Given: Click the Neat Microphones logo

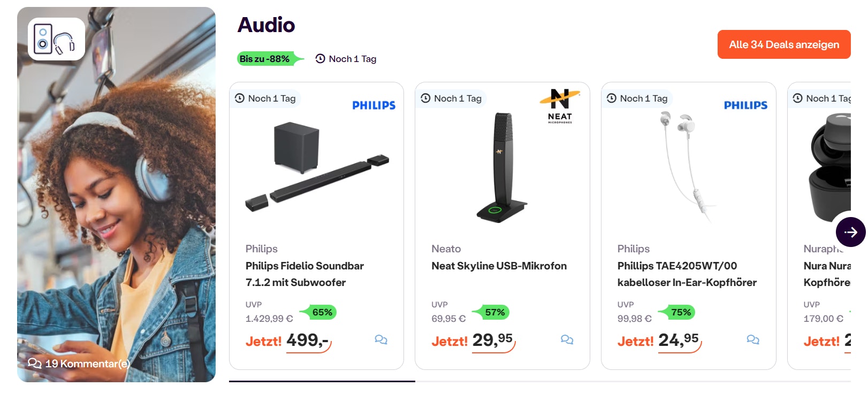Looking at the screenshot, I should (x=560, y=105).
